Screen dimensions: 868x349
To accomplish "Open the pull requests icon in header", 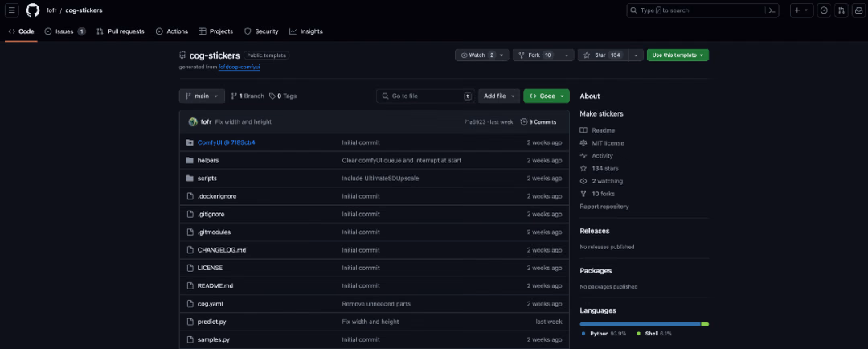I will tap(841, 10).
